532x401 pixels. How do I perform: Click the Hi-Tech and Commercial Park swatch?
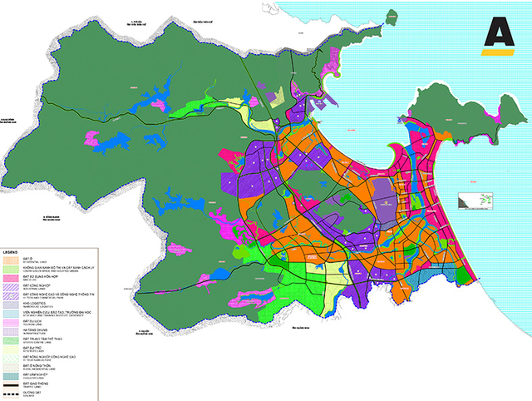(12, 295)
